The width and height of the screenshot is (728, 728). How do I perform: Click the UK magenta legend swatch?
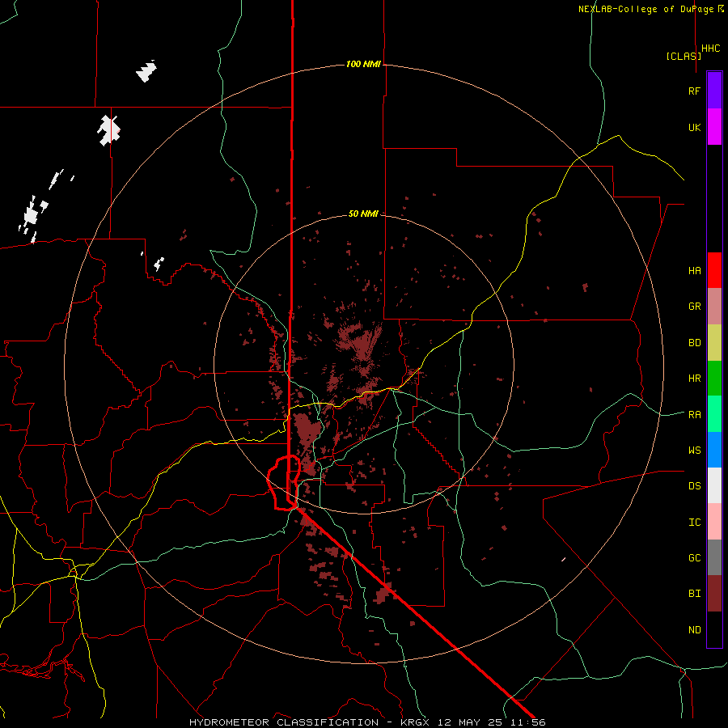click(714, 126)
